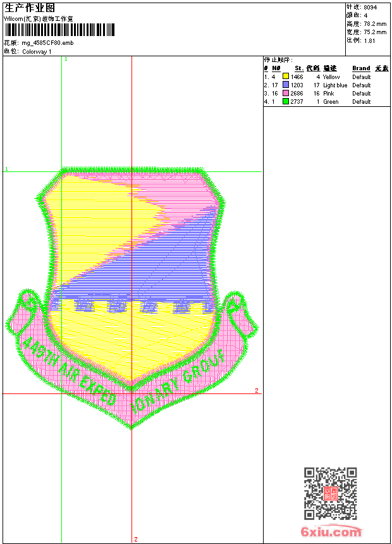Click the 'Brand' column header
The width and height of the screenshot is (392, 544).
click(x=361, y=68)
